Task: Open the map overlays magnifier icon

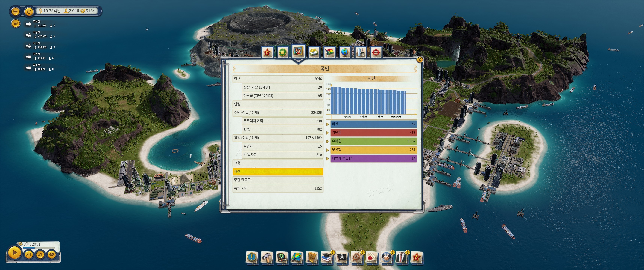Action: tap(297, 257)
